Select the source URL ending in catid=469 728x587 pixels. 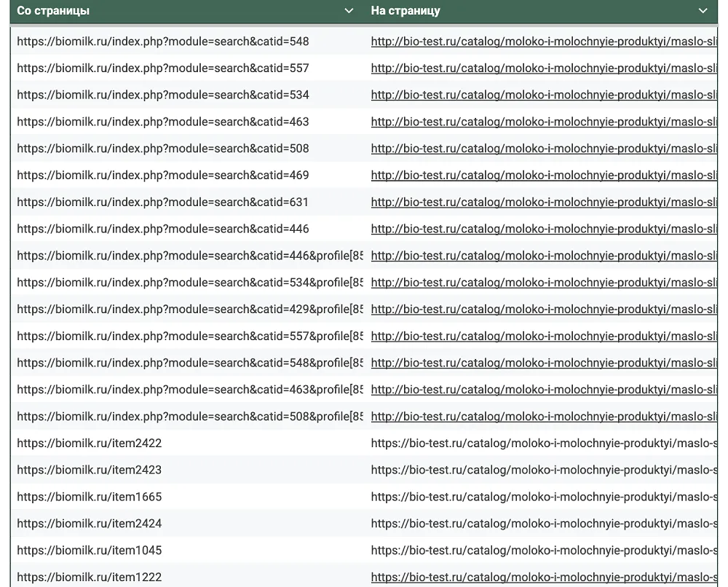[163, 176]
